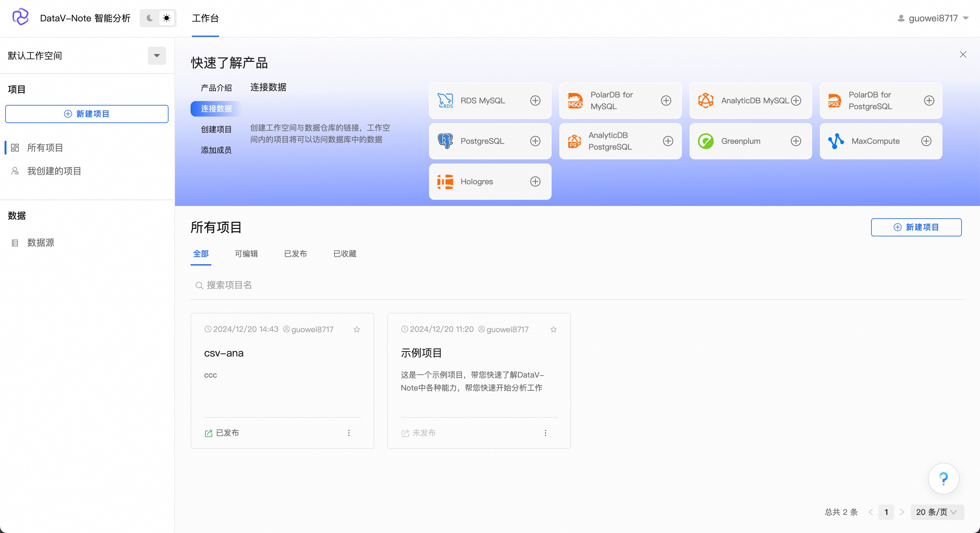
Task: Open the guowei8717 user menu
Action: 932,18
